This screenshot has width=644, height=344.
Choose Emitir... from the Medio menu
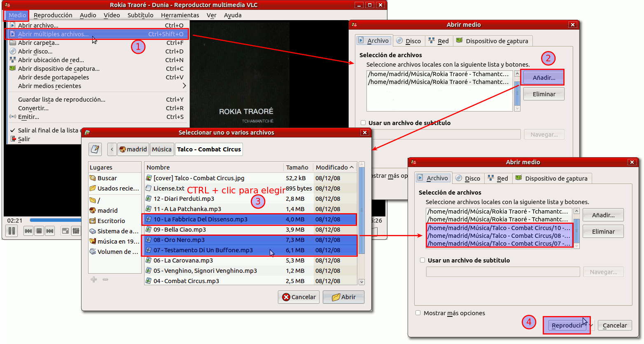(x=98, y=117)
